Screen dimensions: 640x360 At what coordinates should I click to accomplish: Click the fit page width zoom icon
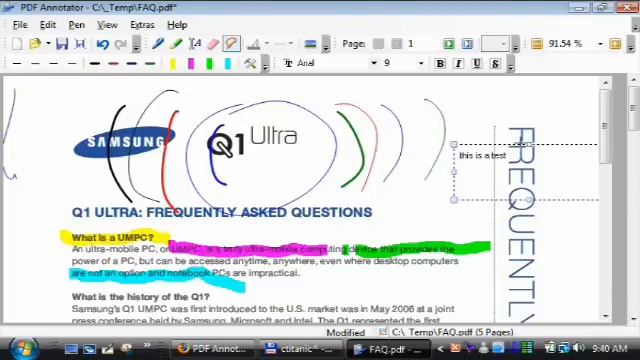537,44
